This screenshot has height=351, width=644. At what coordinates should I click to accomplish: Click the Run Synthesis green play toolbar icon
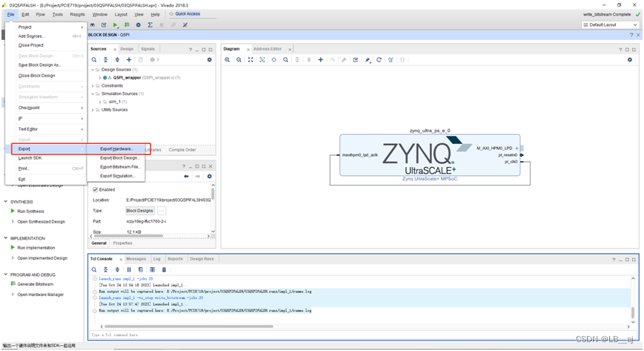tap(116, 25)
